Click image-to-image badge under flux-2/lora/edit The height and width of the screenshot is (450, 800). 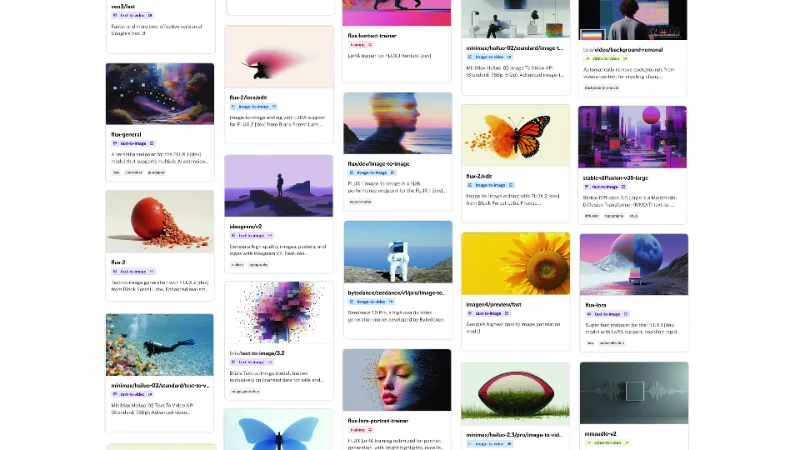click(254, 107)
